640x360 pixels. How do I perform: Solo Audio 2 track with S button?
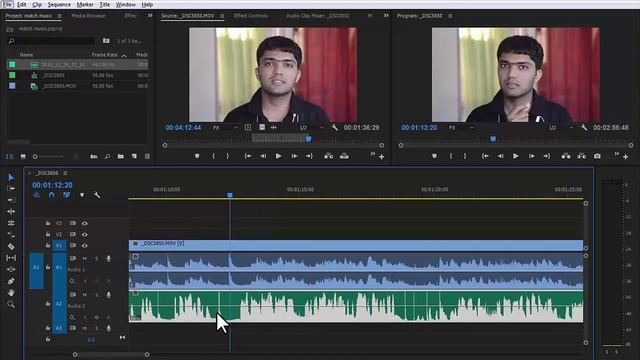point(97,294)
